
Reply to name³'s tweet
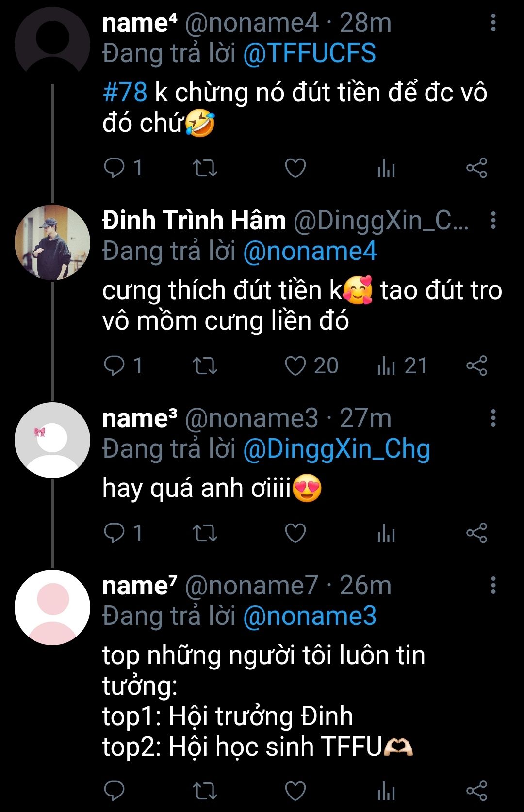tap(115, 533)
